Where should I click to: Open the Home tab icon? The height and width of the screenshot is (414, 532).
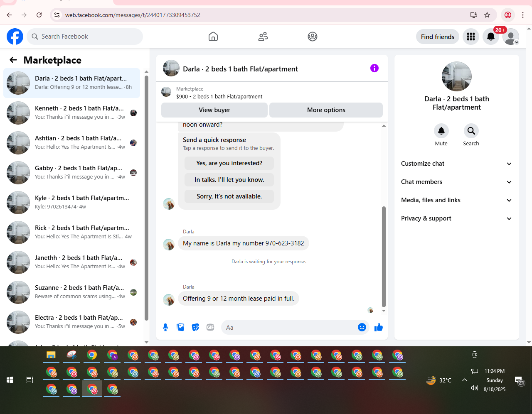click(213, 37)
